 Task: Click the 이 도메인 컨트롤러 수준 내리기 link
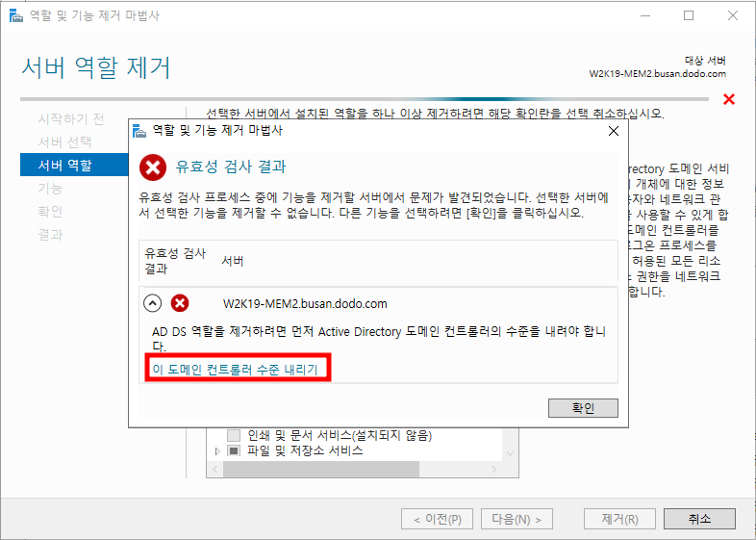(x=236, y=370)
